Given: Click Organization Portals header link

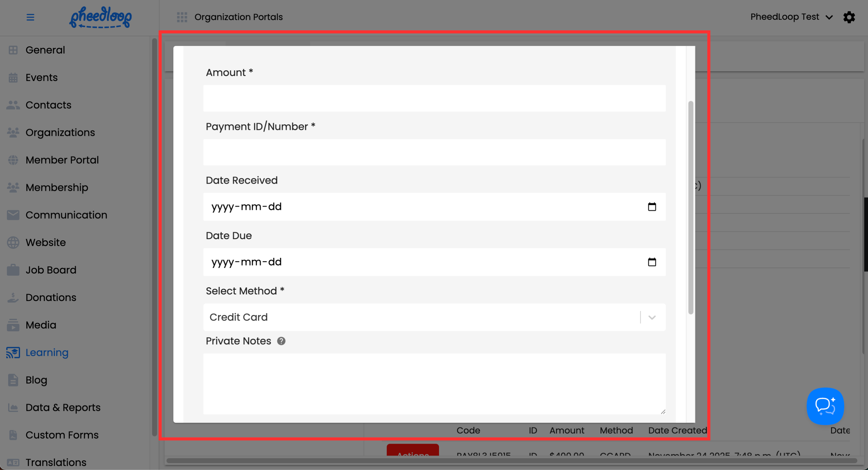Looking at the screenshot, I should 238,17.
